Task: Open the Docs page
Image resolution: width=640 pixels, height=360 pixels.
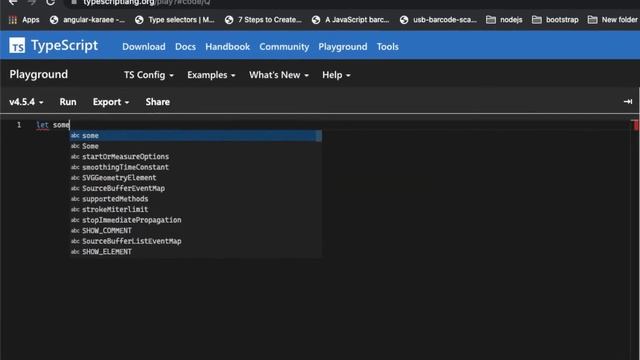Action: tap(185, 47)
